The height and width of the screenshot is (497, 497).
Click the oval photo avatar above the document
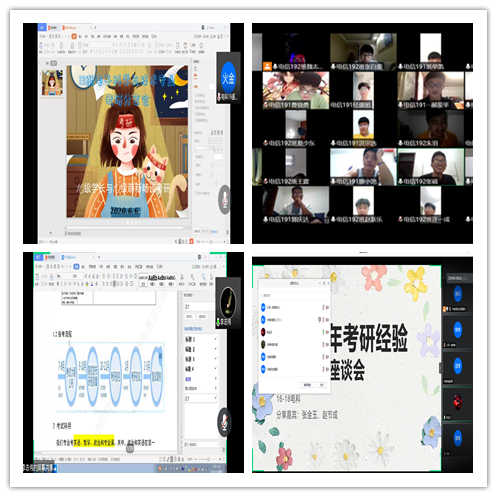[x=228, y=303]
